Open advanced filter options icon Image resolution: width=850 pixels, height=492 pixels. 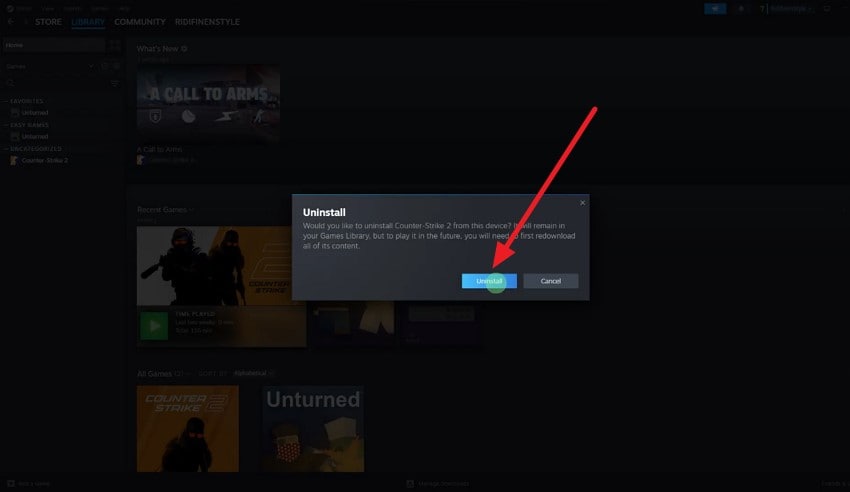coord(114,83)
